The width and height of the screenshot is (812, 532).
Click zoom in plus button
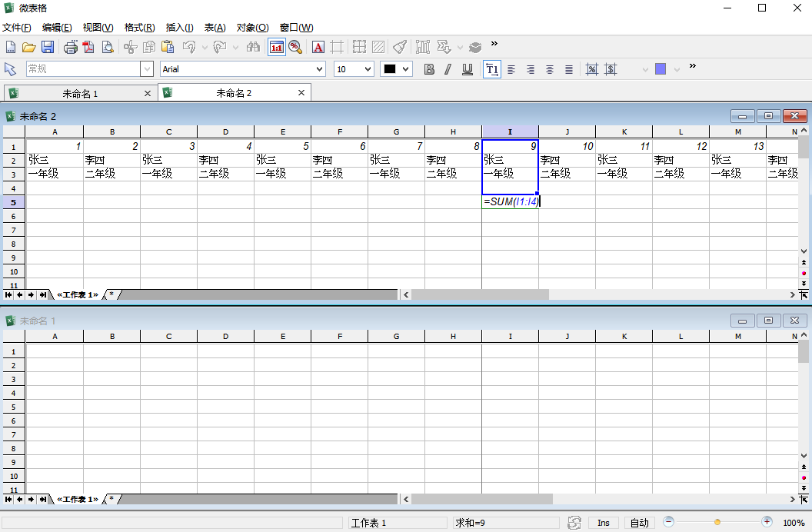coord(767,522)
